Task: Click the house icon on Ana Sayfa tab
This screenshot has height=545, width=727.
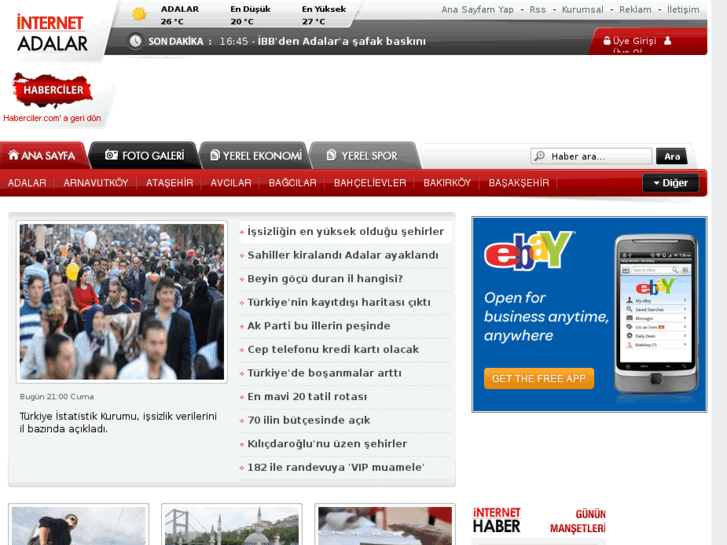Action: 13,155
